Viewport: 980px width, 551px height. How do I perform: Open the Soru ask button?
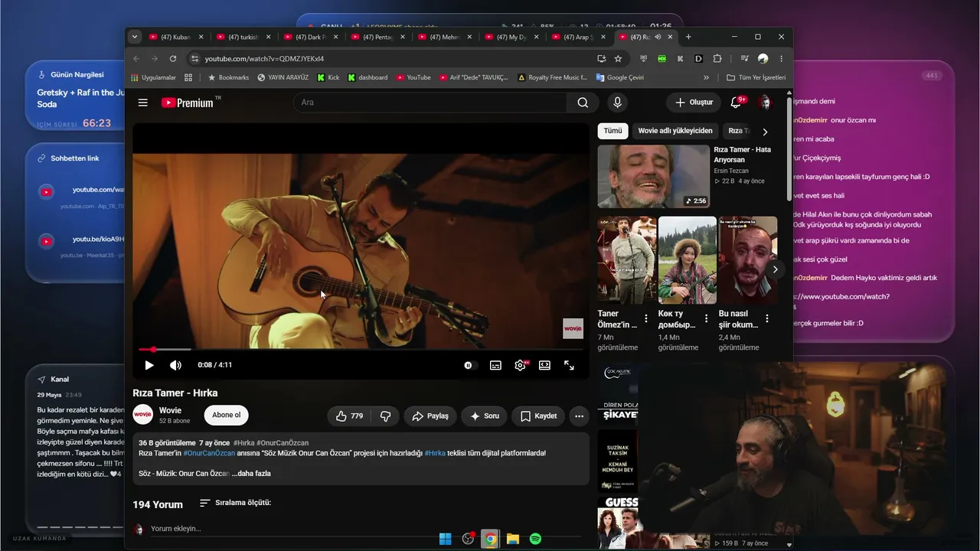pyautogui.click(x=484, y=416)
